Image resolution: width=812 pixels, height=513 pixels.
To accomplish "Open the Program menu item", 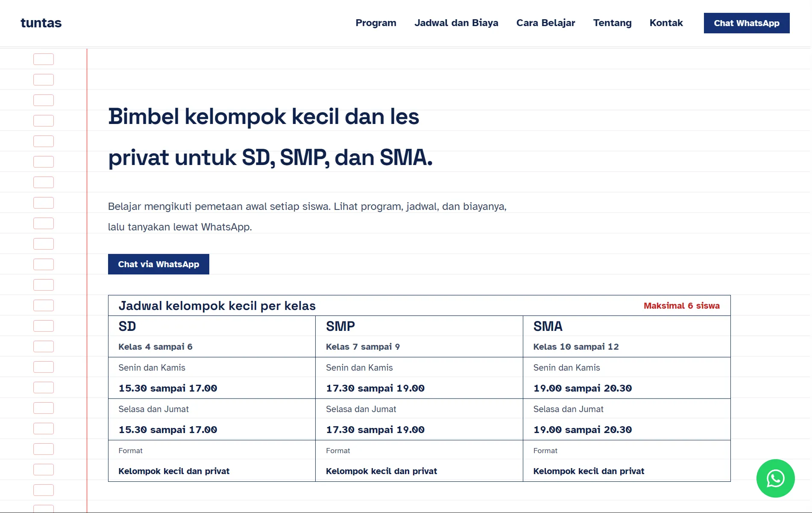I will pyautogui.click(x=376, y=23).
